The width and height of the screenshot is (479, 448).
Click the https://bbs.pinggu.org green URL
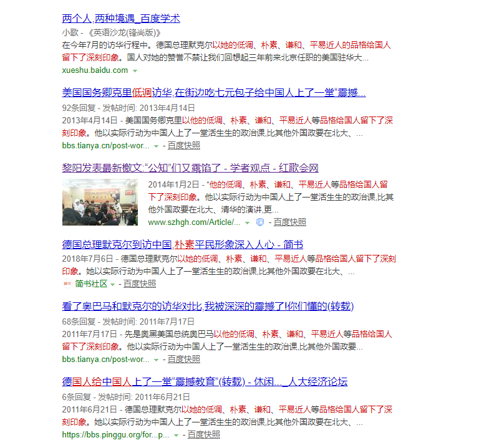[x=115, y=434]
